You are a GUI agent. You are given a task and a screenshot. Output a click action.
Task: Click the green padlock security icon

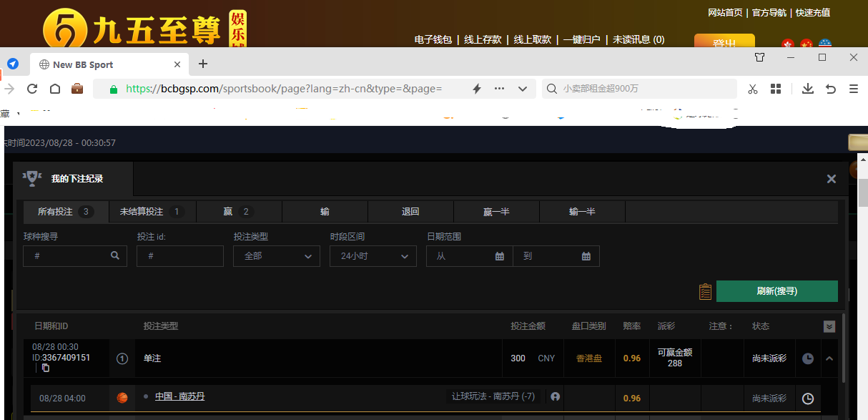click(x=113, y=89)
